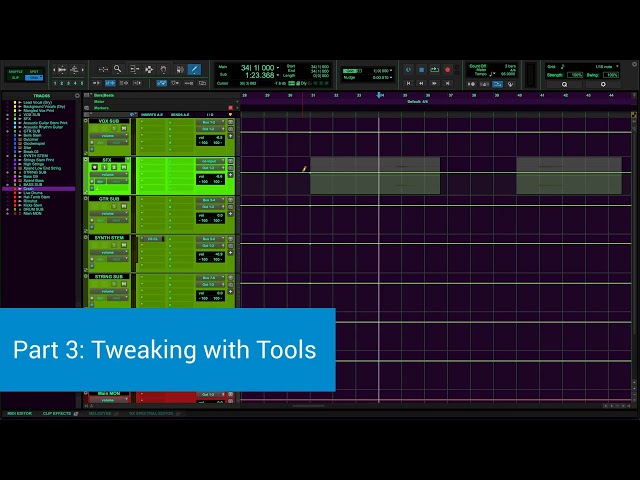640x480 pixels.
Task: Recall zoom preset 5
Action: [82, 83]
